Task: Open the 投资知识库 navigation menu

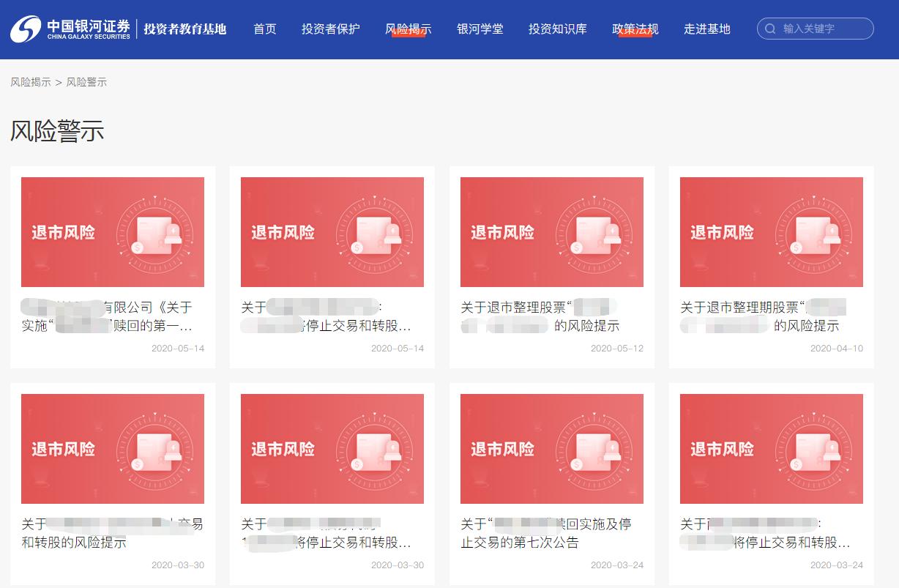Action: tap(557, 29)
